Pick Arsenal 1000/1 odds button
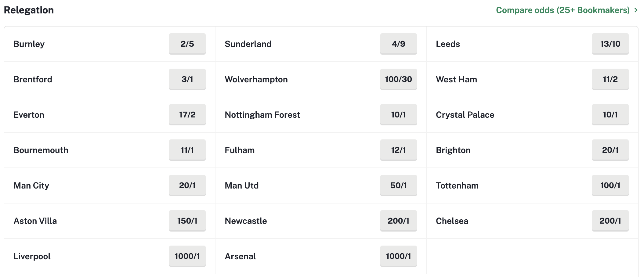 (398, 256)
